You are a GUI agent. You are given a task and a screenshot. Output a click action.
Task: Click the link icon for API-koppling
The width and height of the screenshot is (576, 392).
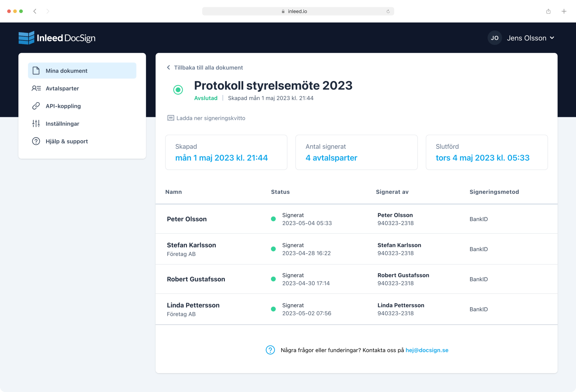[36, 106]
